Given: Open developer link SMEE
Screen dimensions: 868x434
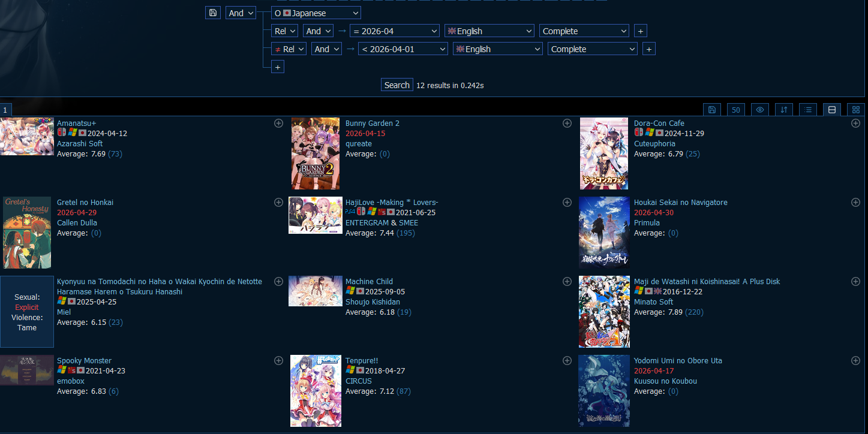Looking at the screenshot, I should [409, 222].
